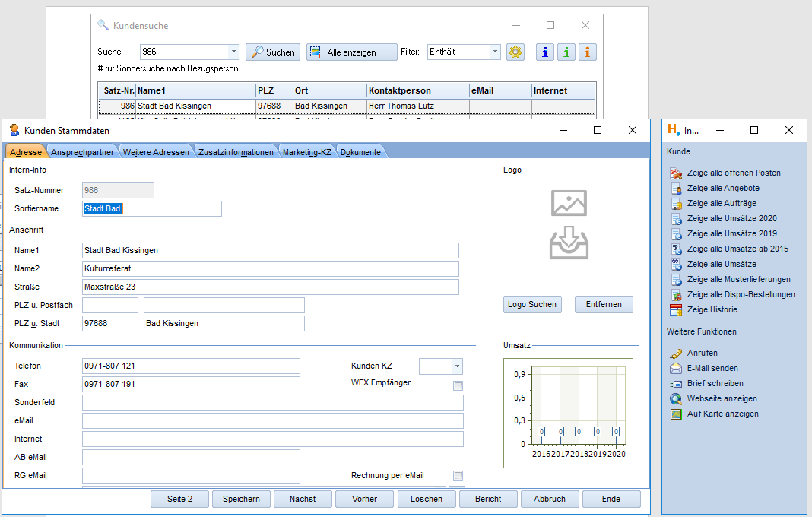Select the Adresse tab
The image size is (812, 517).
click(25, 152)
